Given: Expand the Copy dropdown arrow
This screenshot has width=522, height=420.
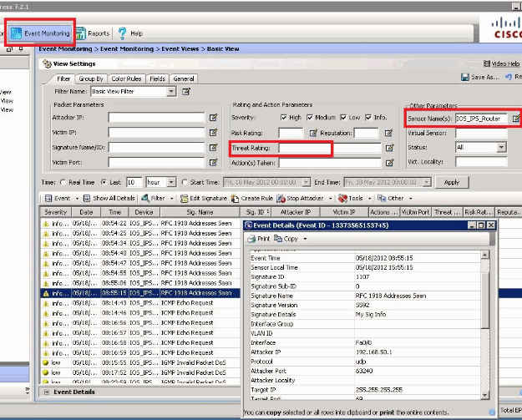Looking at the screenshot, I should tap(305, 239).
